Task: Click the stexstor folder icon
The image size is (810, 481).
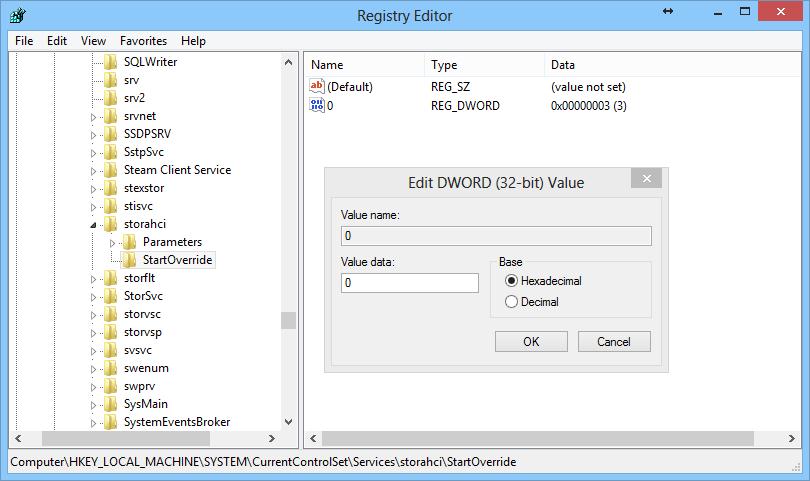Action: click(111, 188)
